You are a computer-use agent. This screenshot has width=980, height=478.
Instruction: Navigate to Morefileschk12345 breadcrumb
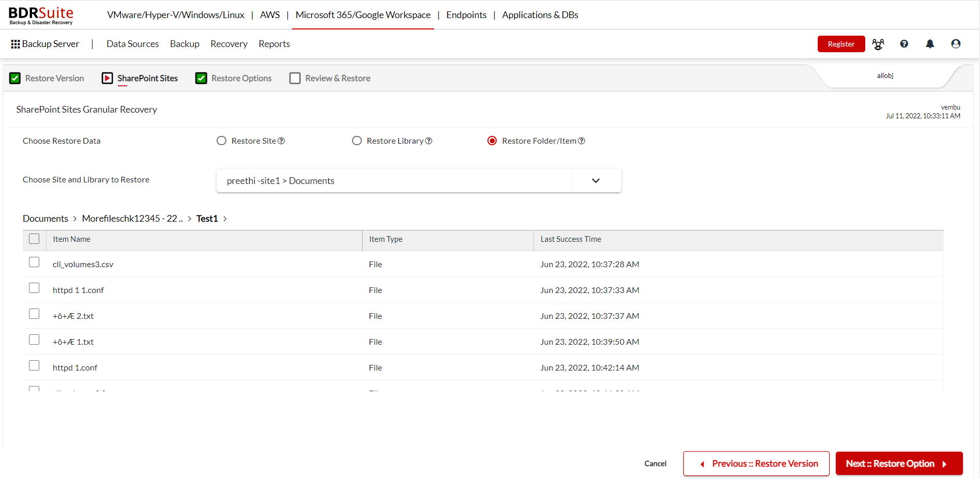[x=132, y=219]
